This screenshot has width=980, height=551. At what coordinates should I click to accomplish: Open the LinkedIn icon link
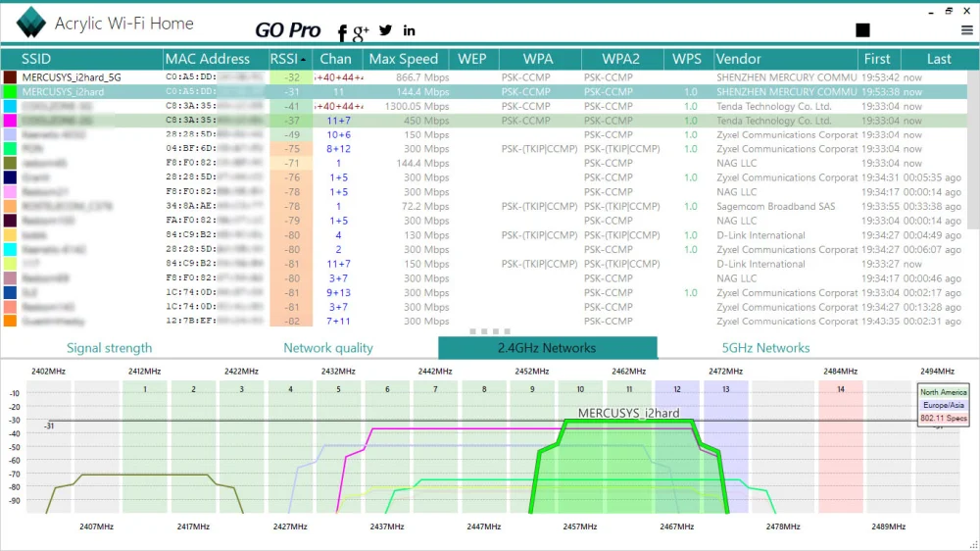coord(409,31)
